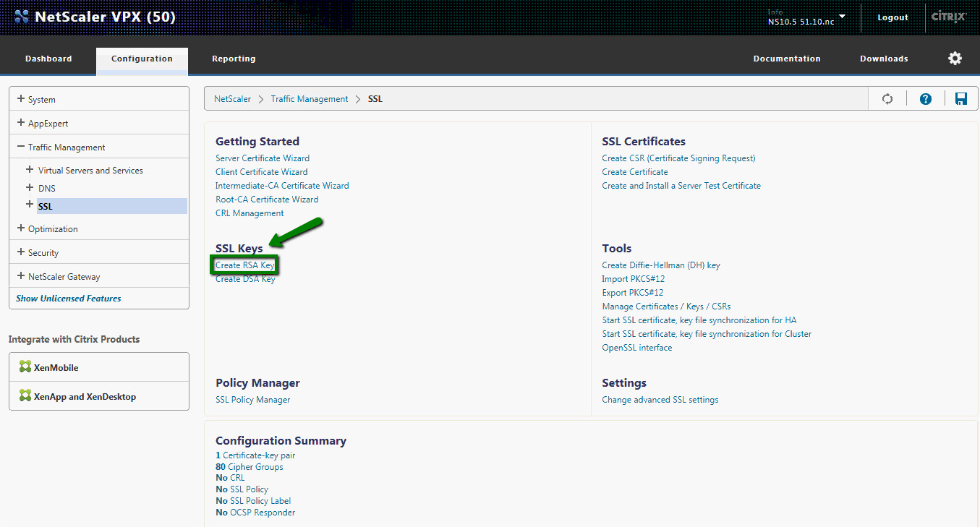
Task: Navigate to Traffic Management via the breadcrumb
Action: [x=310, y=98]
